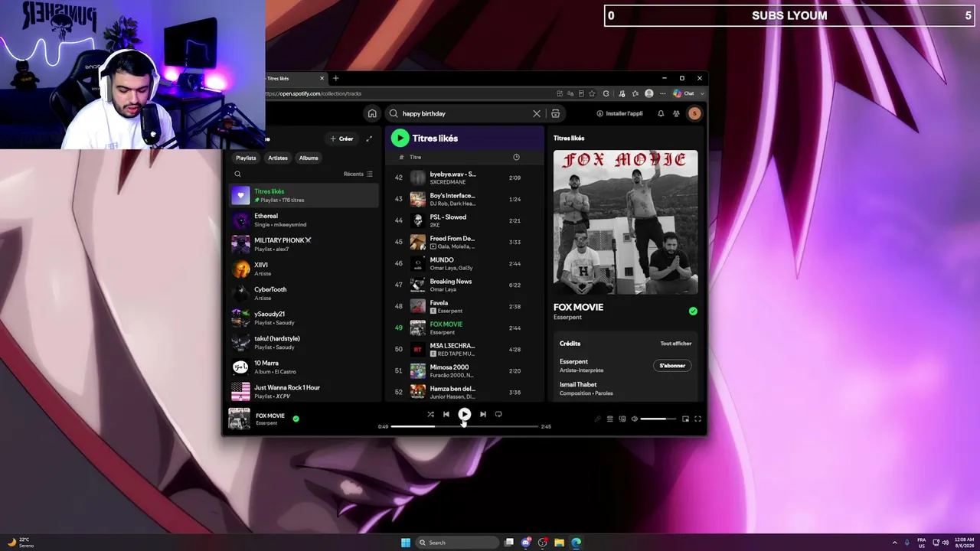Open Ethereal single in library

(305, 220)
